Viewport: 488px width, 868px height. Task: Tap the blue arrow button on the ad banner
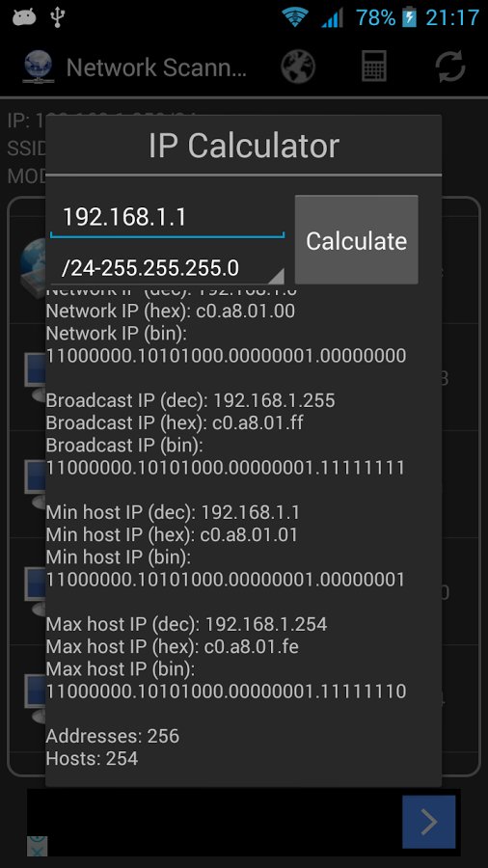pyautogui.click(x=429, y=822)
